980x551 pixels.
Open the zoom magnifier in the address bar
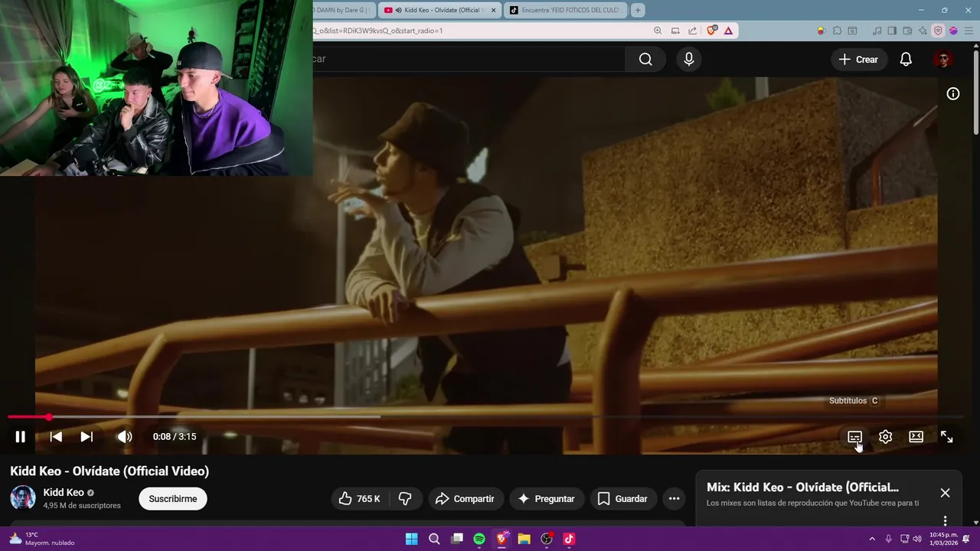point(658,31)
